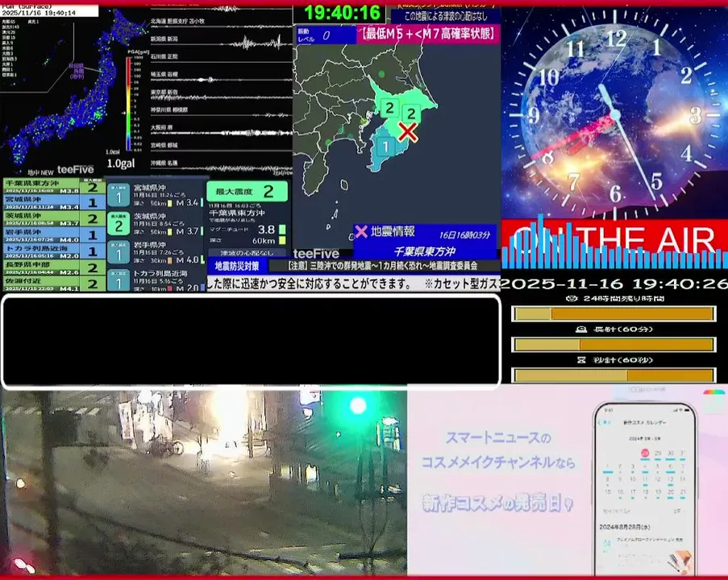Click the green 19:40:16 digital clock
This screenshot has height=580, width=728.
tap(342, 13)
